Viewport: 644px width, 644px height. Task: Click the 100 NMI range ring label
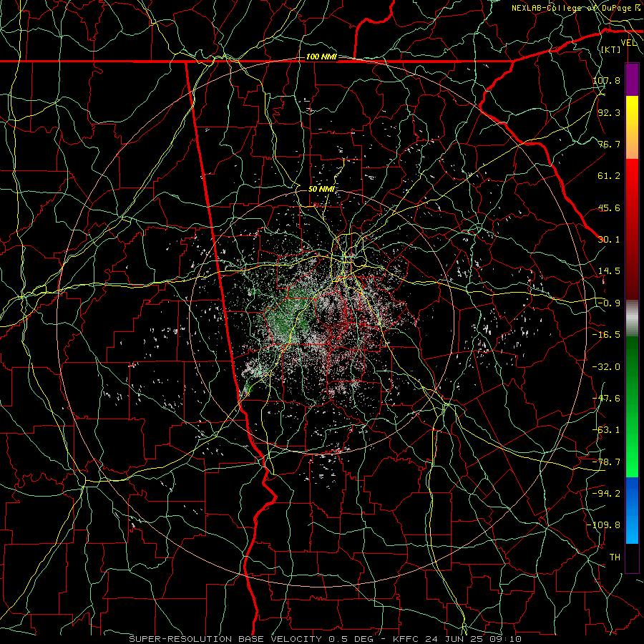(321, 57)
